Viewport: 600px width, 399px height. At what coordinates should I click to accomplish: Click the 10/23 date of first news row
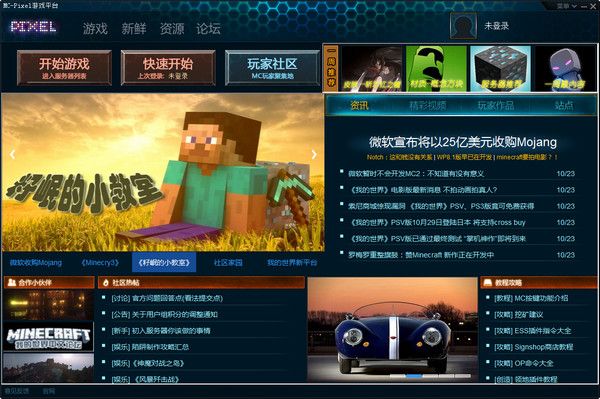pyautogui.click(x=566, y=174)
